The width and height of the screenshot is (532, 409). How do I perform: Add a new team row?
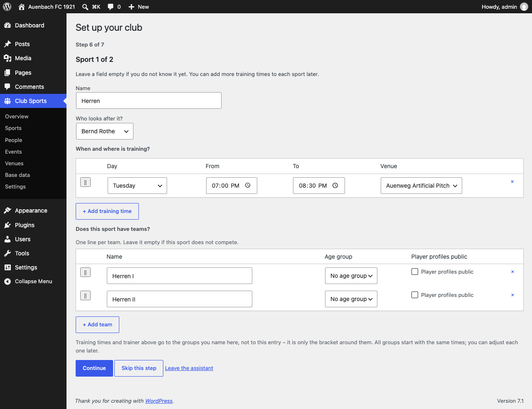pos(97,325)
